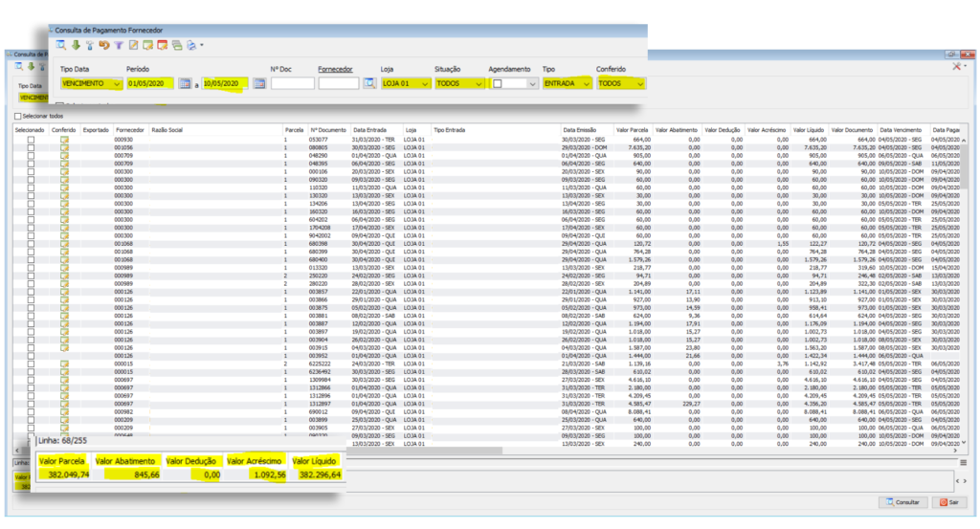
Task: Click total Valor Líquido 382.296,64
Action: pos(320,474)
